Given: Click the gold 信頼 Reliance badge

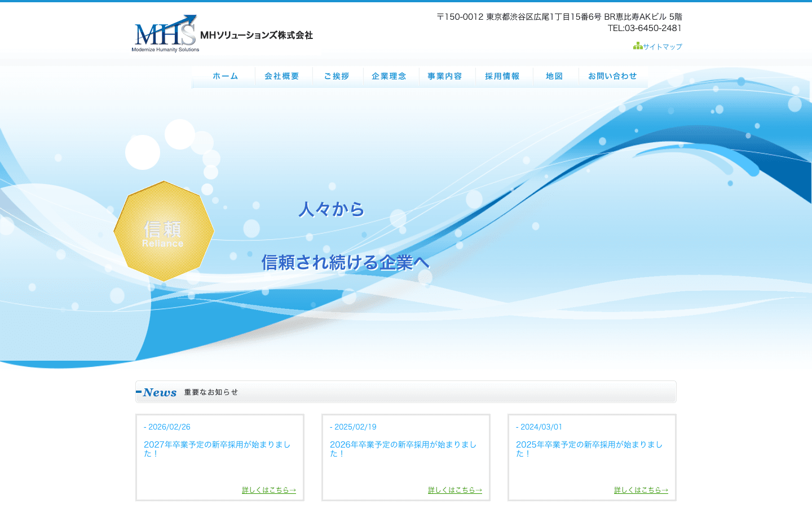Looking at the screenshot, I should (164, 231).
